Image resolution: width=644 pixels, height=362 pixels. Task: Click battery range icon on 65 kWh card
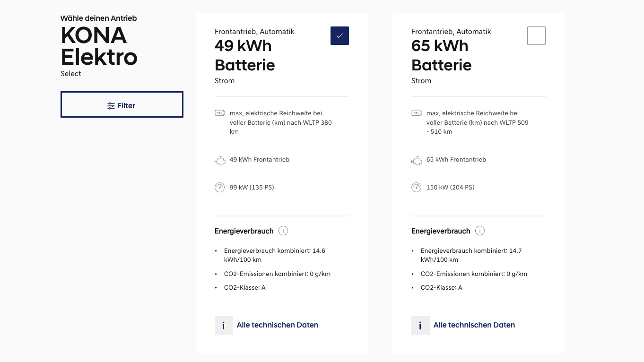(417, 113)
